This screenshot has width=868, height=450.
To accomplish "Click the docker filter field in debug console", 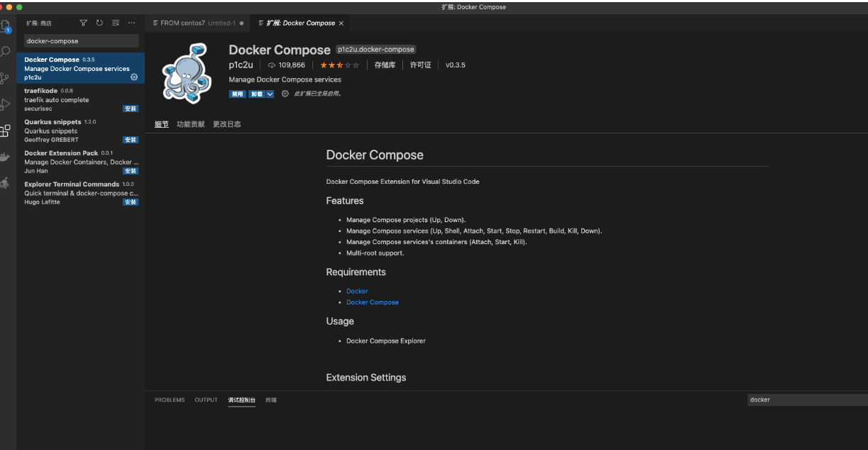I will (808, 400).
